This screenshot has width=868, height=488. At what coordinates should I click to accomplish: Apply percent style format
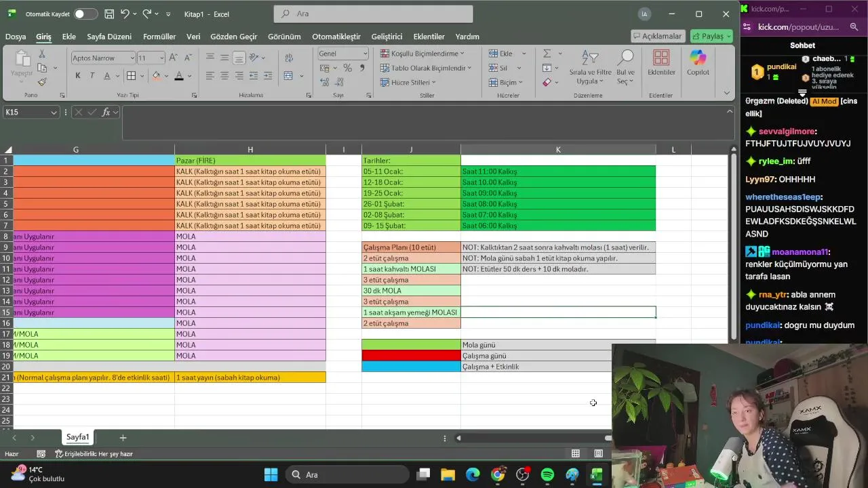point(347,68)
